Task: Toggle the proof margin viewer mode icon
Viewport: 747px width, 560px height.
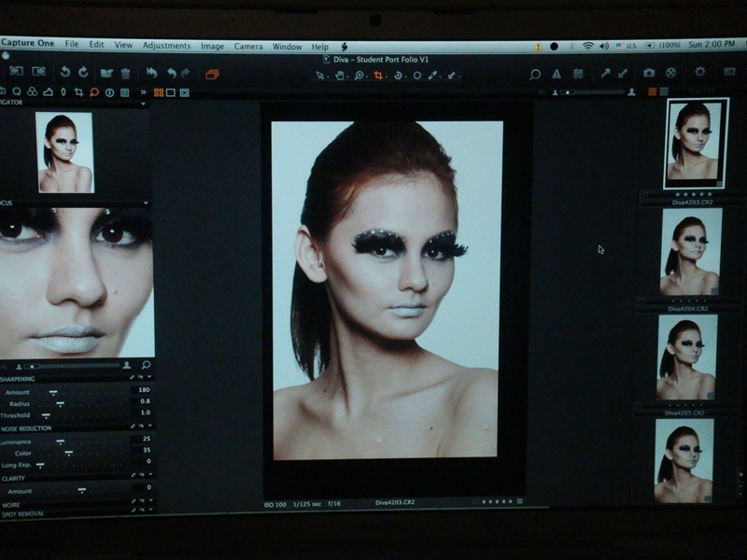Action: pos(184,92)
